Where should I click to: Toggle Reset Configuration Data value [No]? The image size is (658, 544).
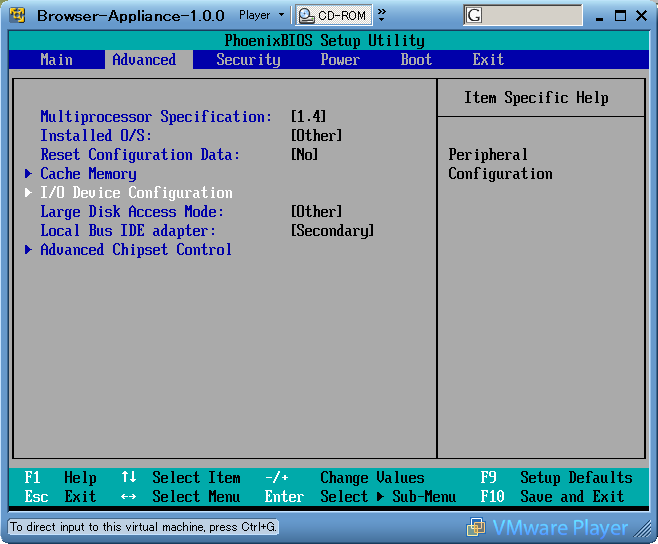point(304,154)
